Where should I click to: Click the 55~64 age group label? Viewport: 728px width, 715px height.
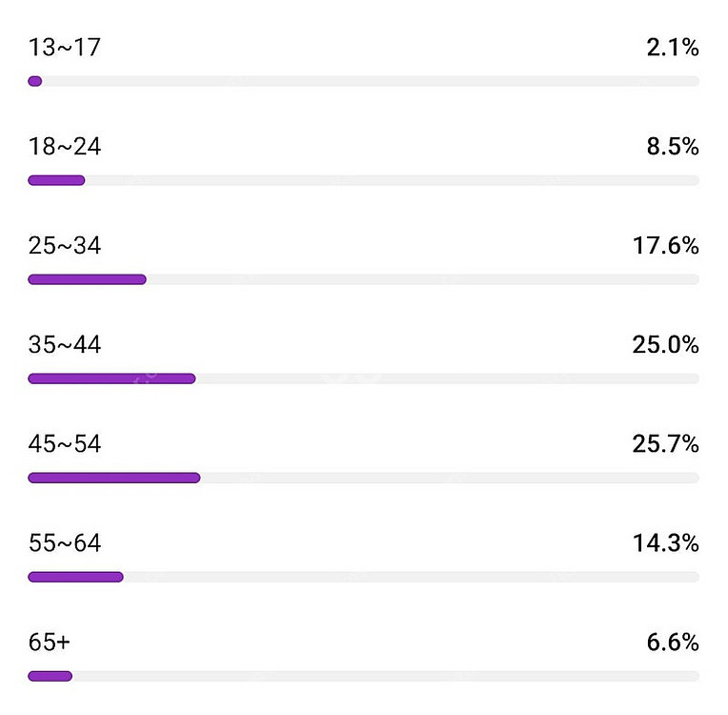(x=65, y=543)
